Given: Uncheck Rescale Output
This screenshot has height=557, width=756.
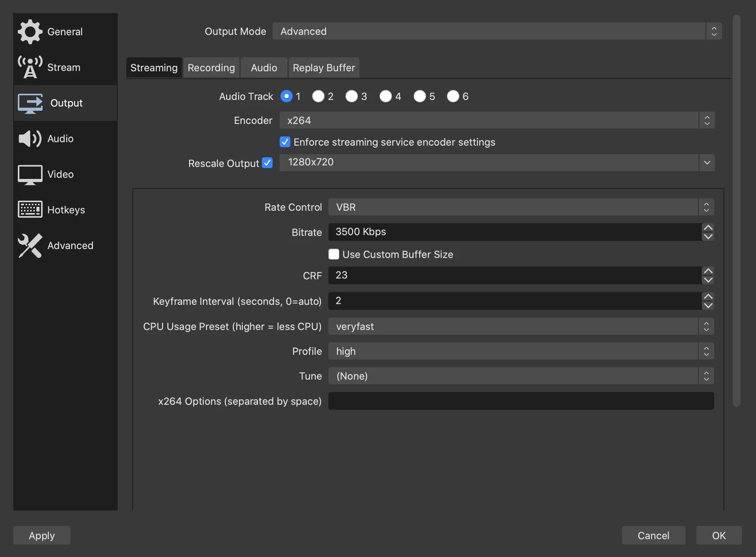Looking at the screenshot, I should (x=267, y=163).
